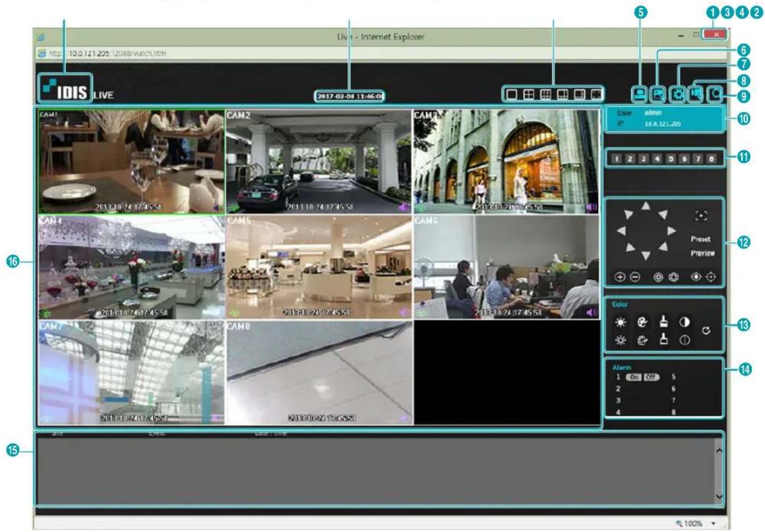
Task: Move PTZ camera diagonally down-right
Action: pyautogui.click(x=662, y=247)
